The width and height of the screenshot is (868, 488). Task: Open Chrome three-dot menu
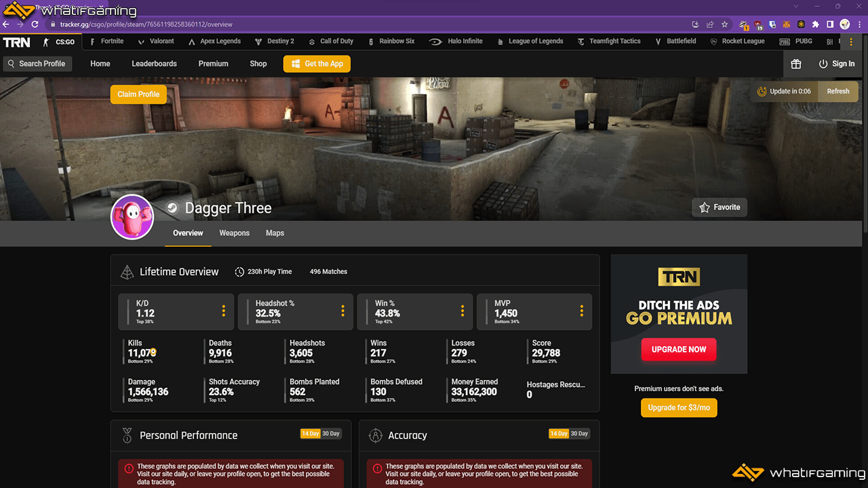pyautogui.click(x=859, y=24)
